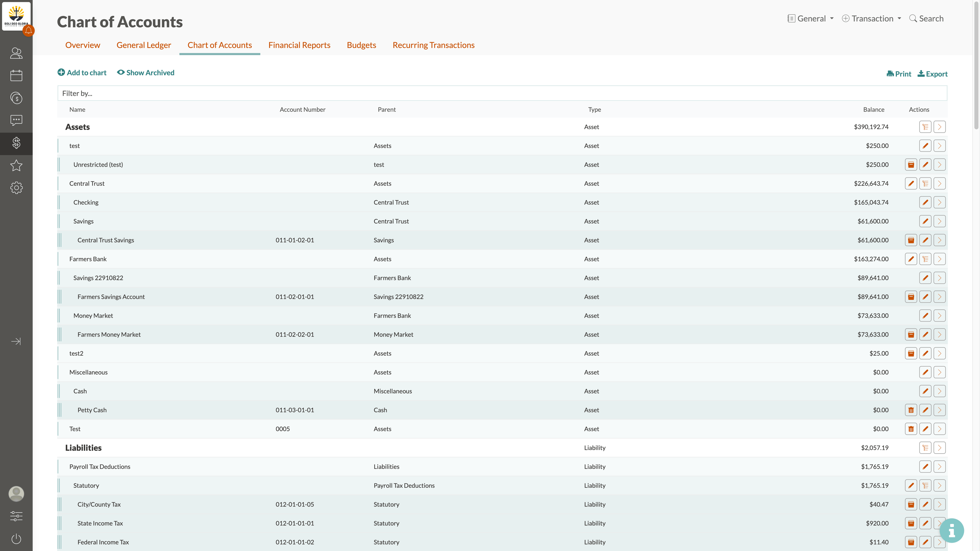Click tree hierarchy icon for Farmers Bank
Image resolution: width=980 pixels, height=551 pixels.
[x=925, y=259]
